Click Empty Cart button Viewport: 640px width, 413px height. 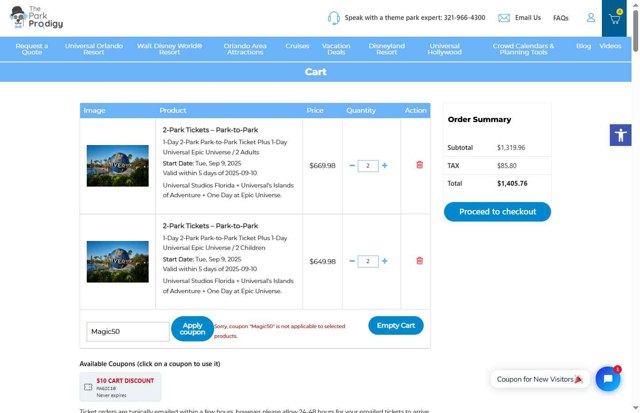point(396,326)
